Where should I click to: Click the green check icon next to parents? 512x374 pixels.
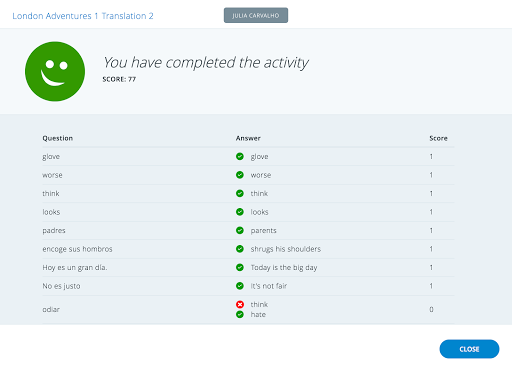pos(240,230)
